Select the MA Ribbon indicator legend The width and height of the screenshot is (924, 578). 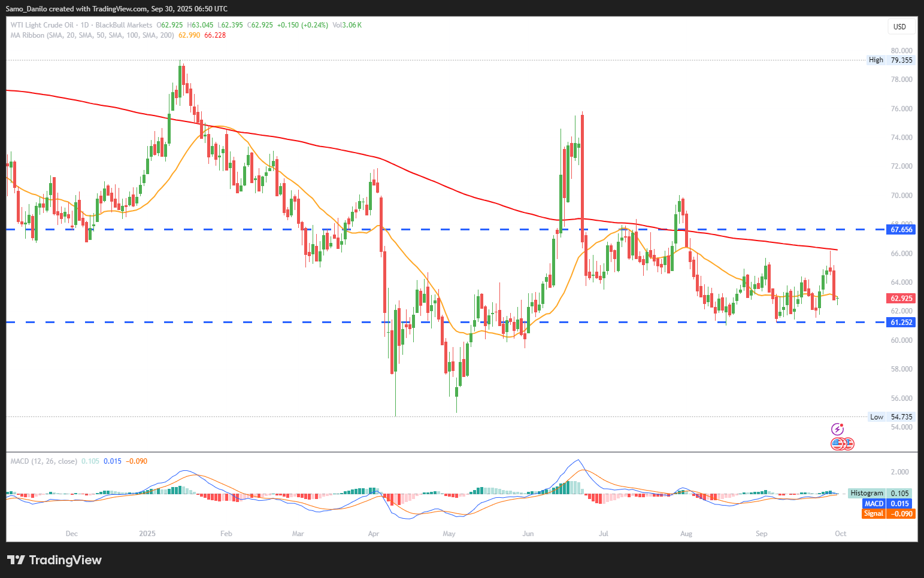click(x=92, y=35)
